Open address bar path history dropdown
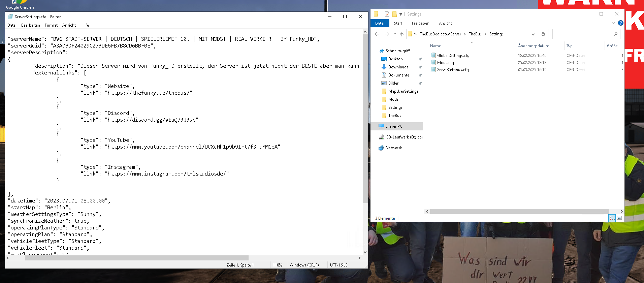This screenshot has width=644, height=283. (x=533, y=34)
